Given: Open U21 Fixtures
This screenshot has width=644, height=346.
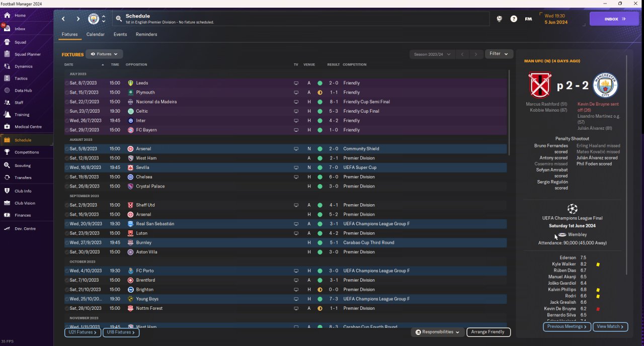Looking at the screenshot, I should 83,332.
